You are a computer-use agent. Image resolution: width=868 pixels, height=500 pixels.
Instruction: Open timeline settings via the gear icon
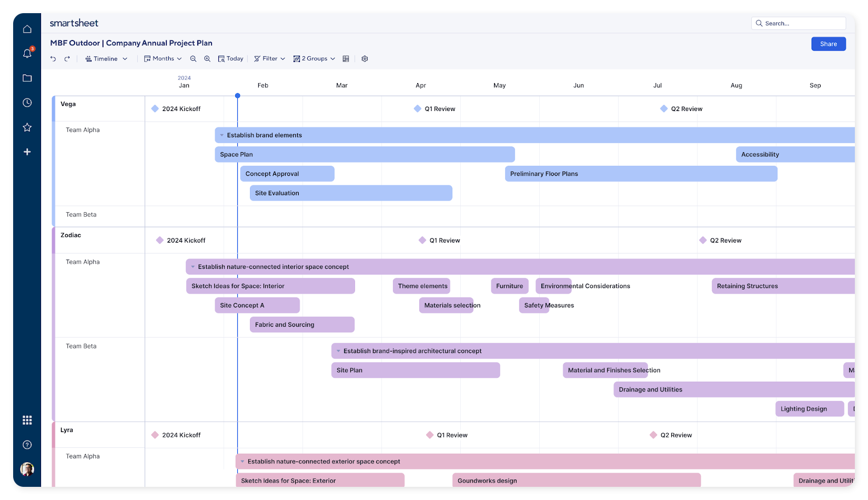(365, 58)
